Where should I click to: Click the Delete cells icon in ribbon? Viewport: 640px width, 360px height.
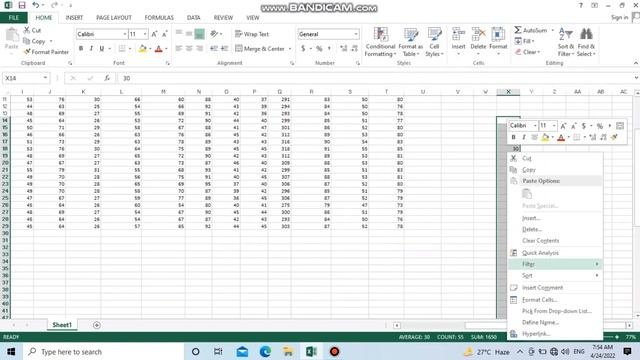(x=478, y=34)
